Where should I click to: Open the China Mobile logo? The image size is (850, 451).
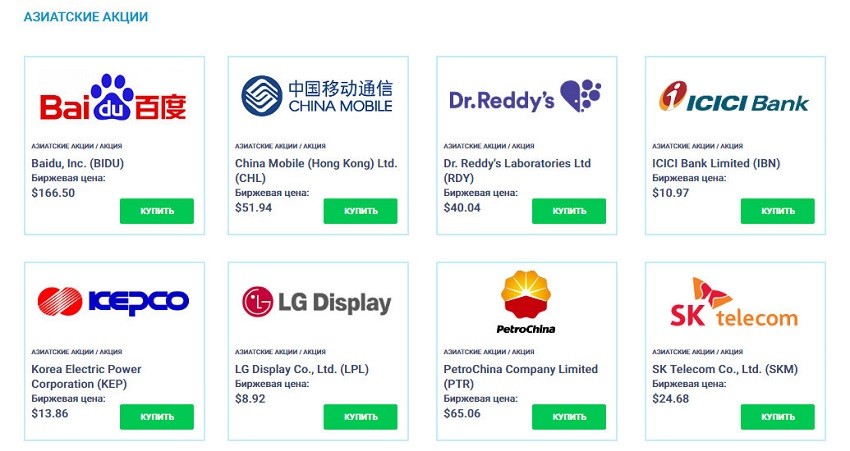[317, 96]
